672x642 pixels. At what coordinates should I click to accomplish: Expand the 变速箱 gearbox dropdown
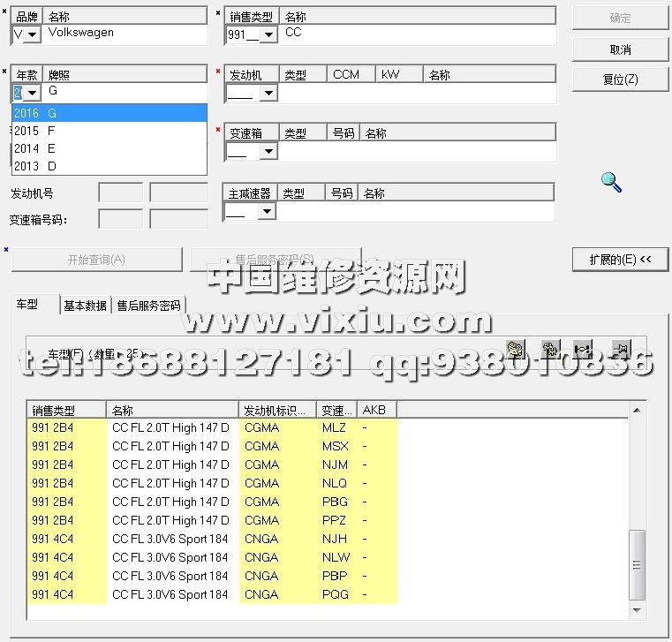pyautogui.click(x=268, y=152)
